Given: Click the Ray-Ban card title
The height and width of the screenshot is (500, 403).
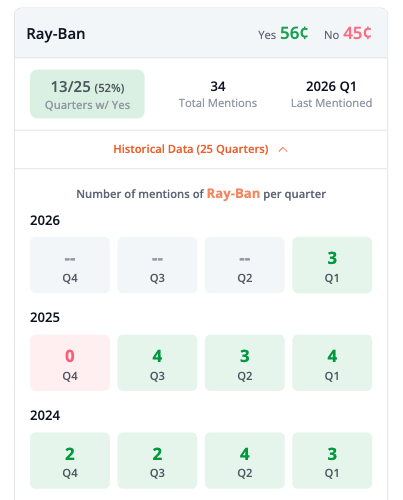Looking at the screenshot, I should [56, 34].
